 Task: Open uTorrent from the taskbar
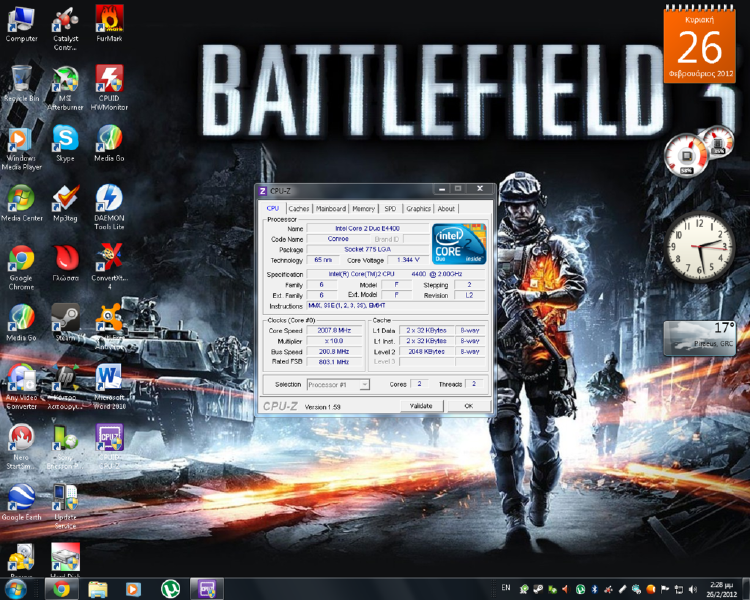[x=170, y=589]
